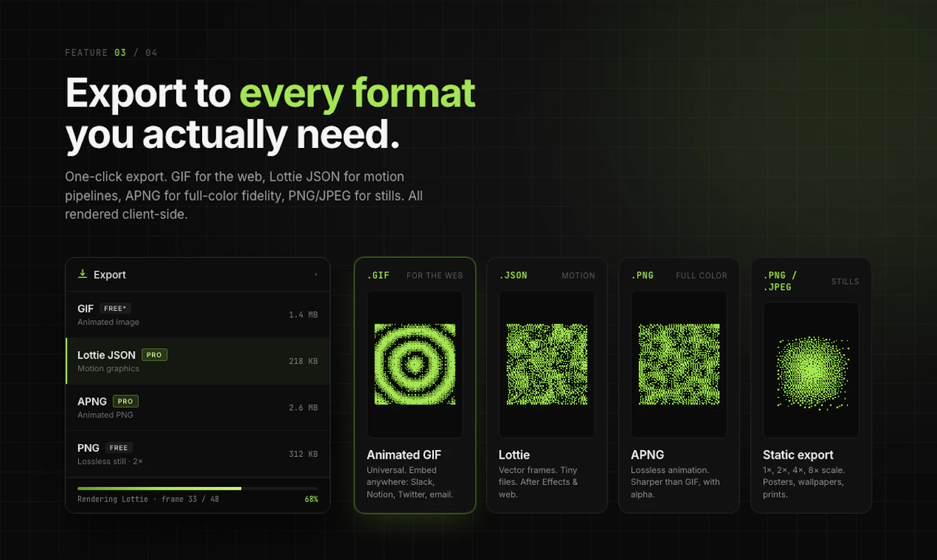Click 'Lossless animation. Sharper than GIF' text

pos(675,482)
